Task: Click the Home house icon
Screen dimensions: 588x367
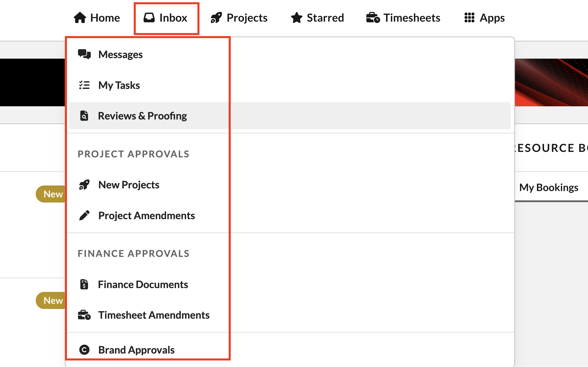Action: point(80,18)
